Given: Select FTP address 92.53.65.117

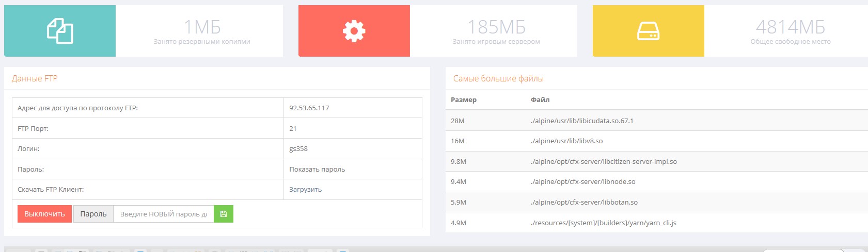Looking at the screenshot, I should pyautogui.click(x=309, y=108).
